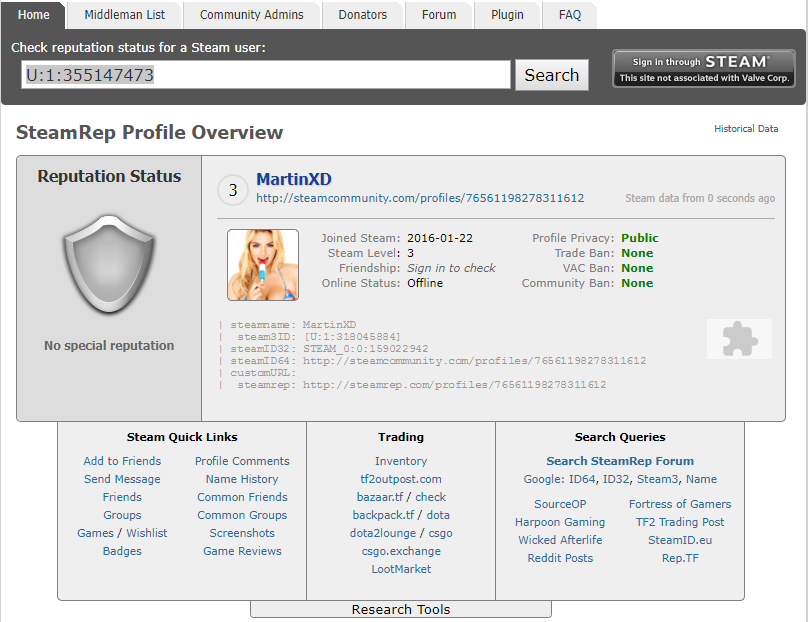Open the Screenshots link
The height and width of the screenshot is (622, 808).
pos(242,533)
